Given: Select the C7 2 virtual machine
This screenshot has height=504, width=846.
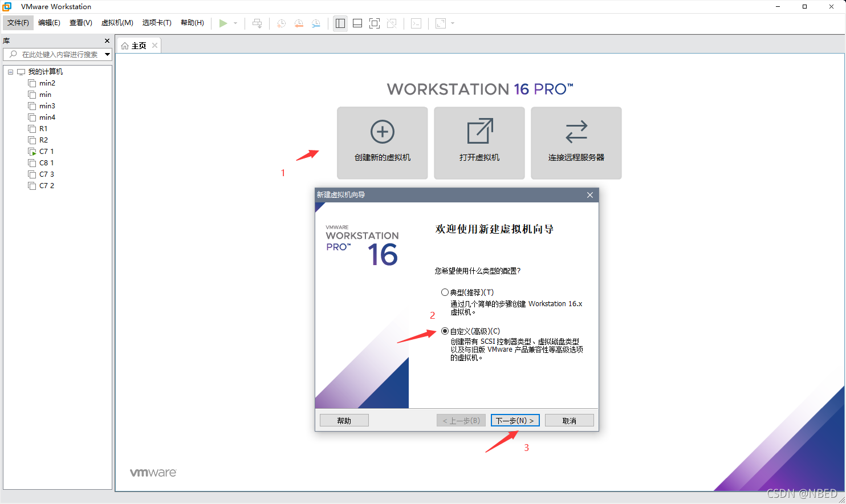Looking at the screenshot, I should (46, 186).
